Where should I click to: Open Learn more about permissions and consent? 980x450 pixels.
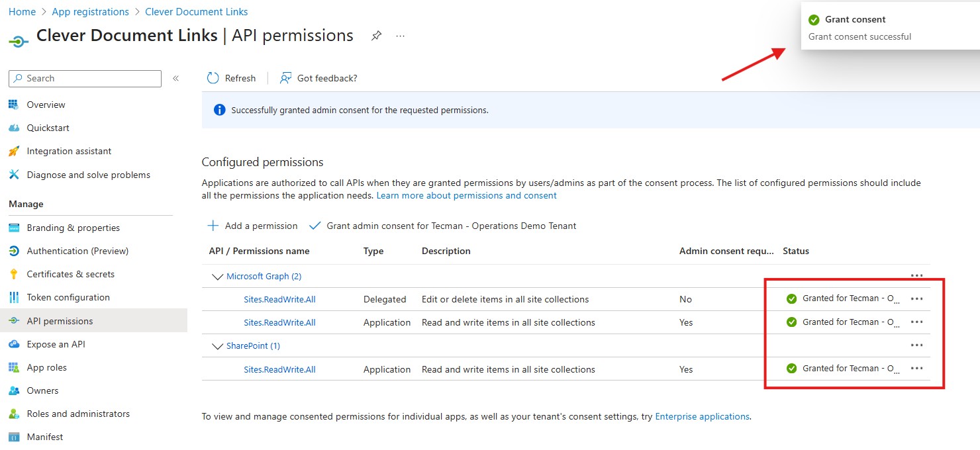pos(466,196)
